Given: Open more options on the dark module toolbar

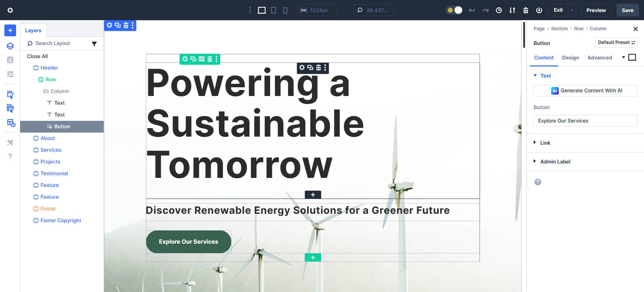Looking at the screenshot, I should pyautogui.click(x=325, y=68).
